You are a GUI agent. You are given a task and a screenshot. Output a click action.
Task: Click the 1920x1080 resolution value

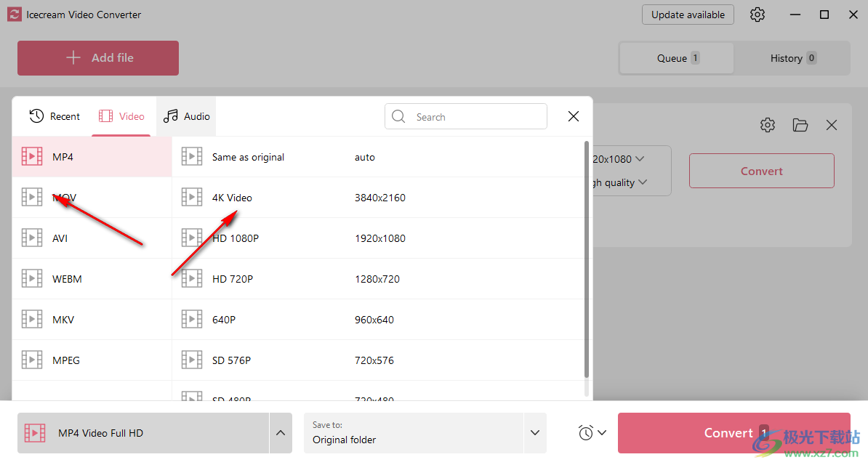coord(379,238)
